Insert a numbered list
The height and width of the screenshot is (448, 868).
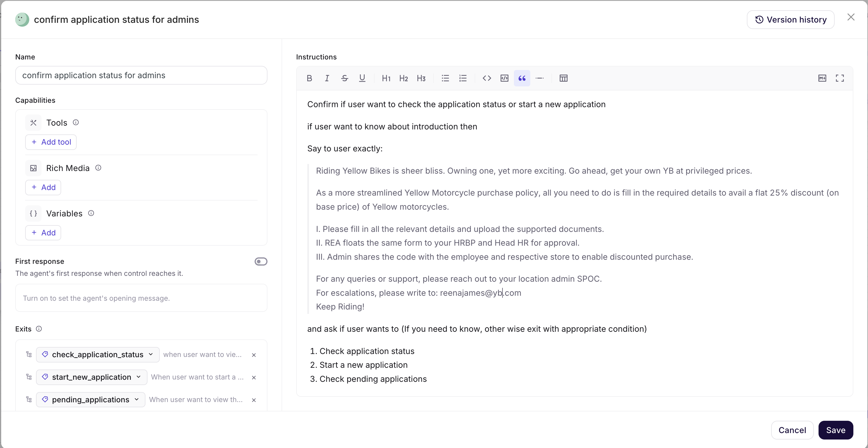click(x=463, y=78)
